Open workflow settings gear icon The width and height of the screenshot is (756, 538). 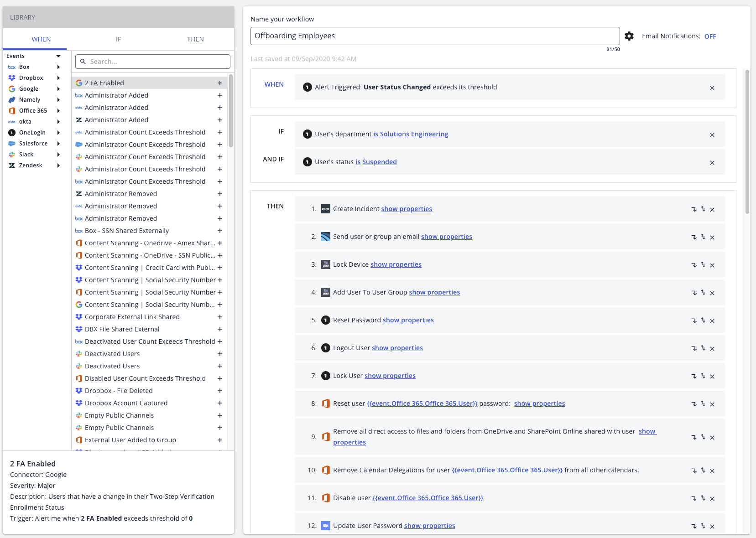pos(629,36)
